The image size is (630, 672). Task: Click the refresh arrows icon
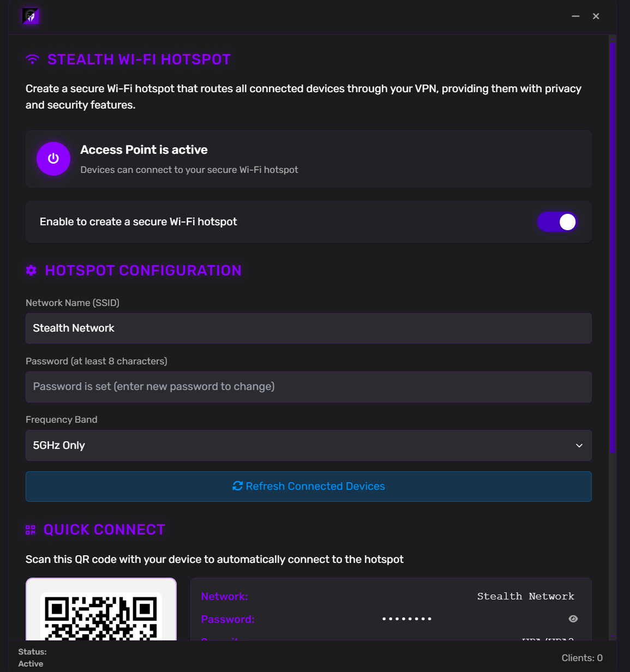point(237,486)
